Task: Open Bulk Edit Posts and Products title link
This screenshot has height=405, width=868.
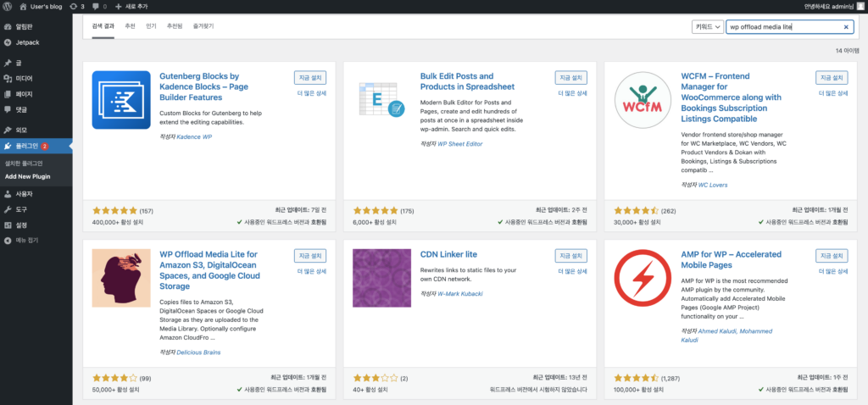Action: pyautogui.click(x=467, y=81)
